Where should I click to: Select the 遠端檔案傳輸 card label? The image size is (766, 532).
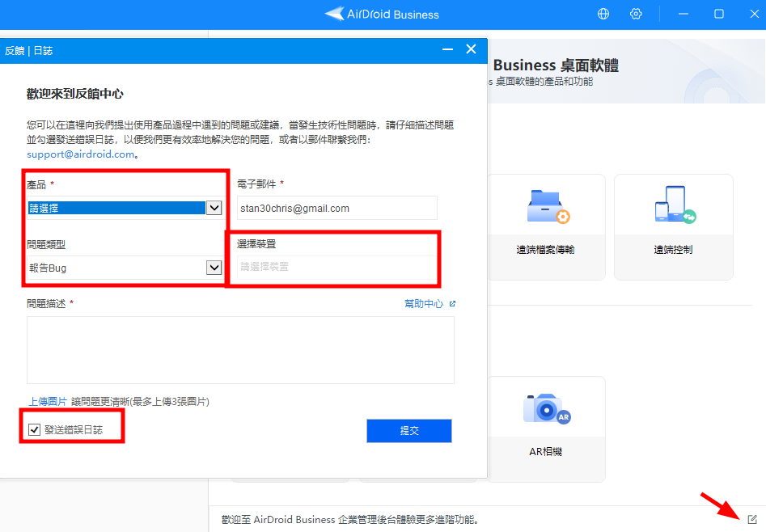(546, 250)
